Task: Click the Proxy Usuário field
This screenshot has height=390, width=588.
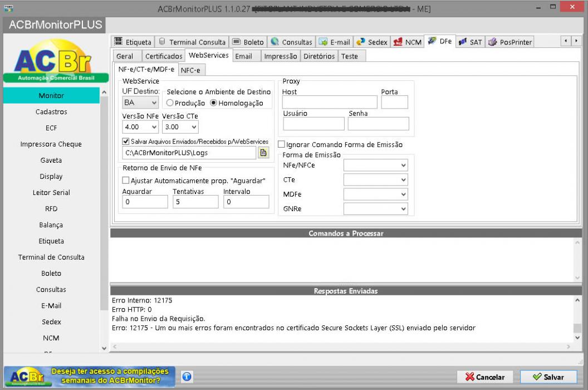Action: 314,124
